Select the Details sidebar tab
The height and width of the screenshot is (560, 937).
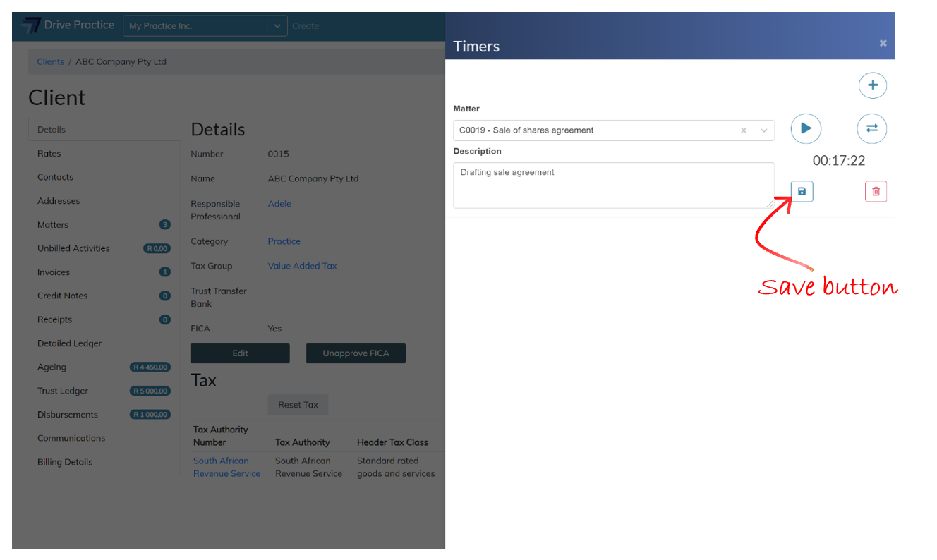coord(104,130)
